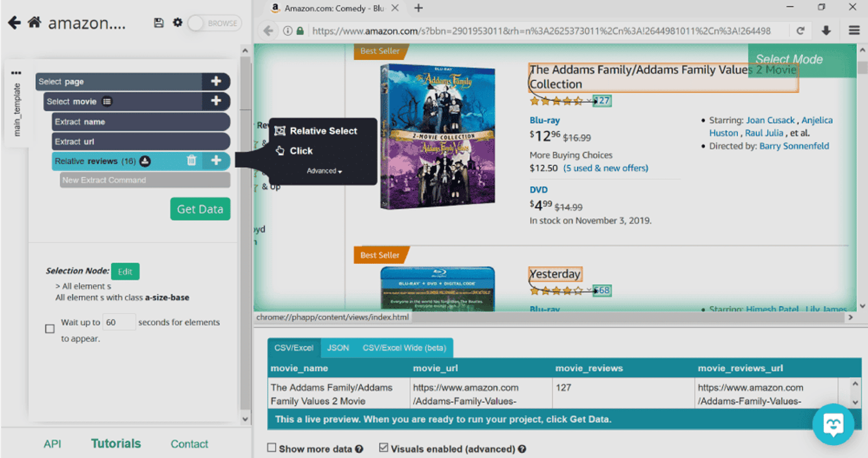Switch to the CSV/Excel tab

coord(294,348)
